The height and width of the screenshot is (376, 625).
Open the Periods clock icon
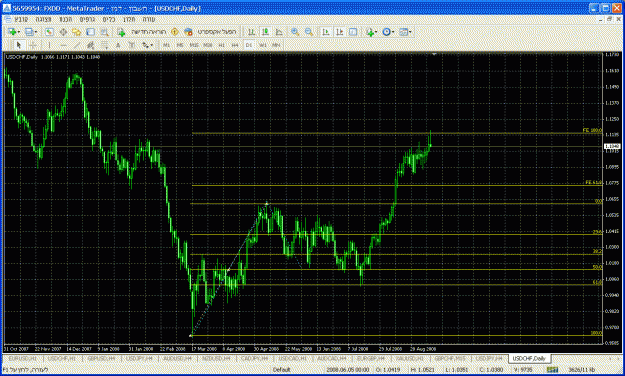coord(386,32)
